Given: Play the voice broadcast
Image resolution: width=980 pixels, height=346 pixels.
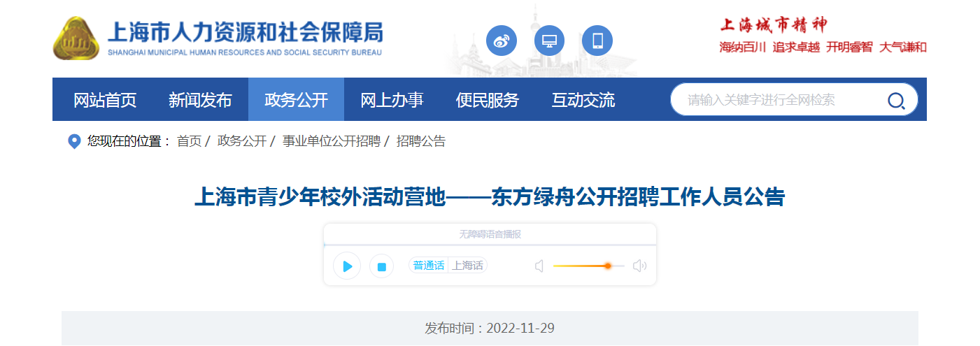Looking at the screenshot, I should (x=347, y=266).
